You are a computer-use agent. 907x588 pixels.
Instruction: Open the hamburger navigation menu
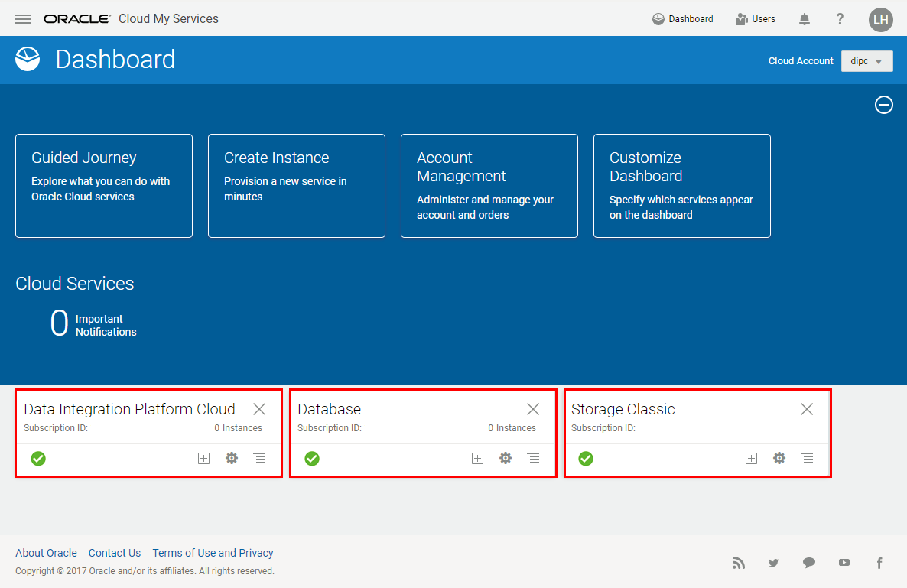[23, 19]
